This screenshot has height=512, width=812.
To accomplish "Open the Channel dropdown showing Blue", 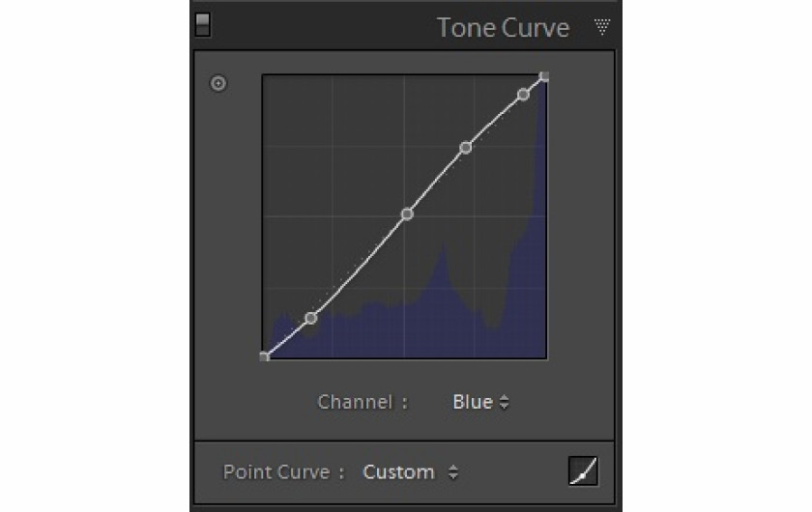I will (x=473, y=402).
